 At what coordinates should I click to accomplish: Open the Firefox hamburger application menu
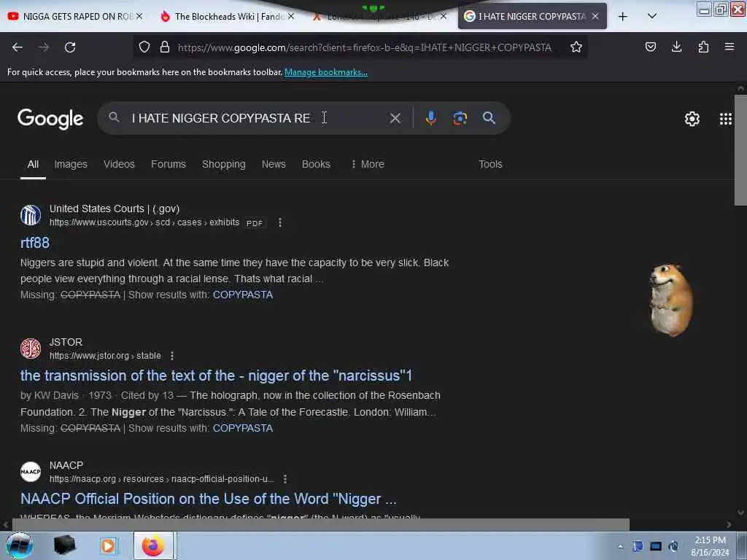pos(729,47)
